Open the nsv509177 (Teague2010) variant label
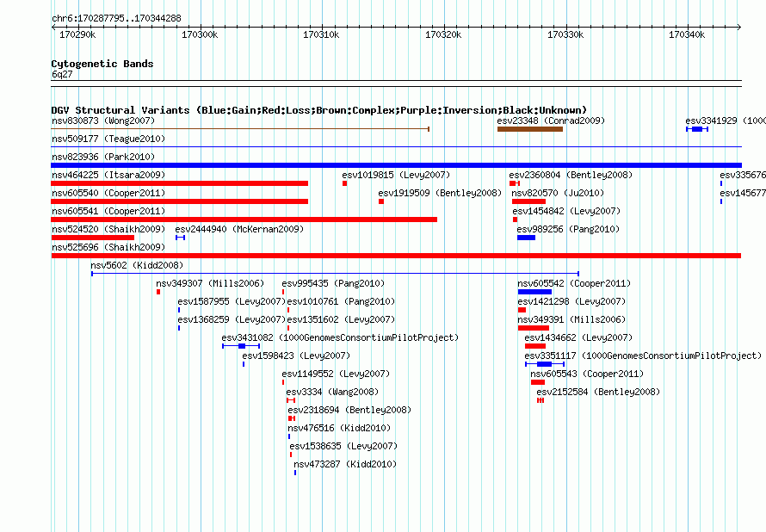 [108, 139]
